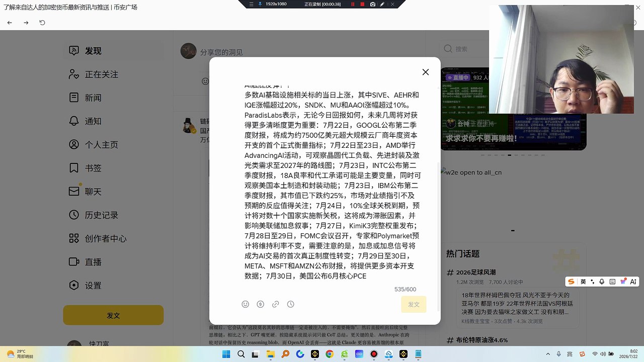Close the recorder toolbar
The image size is (644, 362).
click(x=392, y=4)
